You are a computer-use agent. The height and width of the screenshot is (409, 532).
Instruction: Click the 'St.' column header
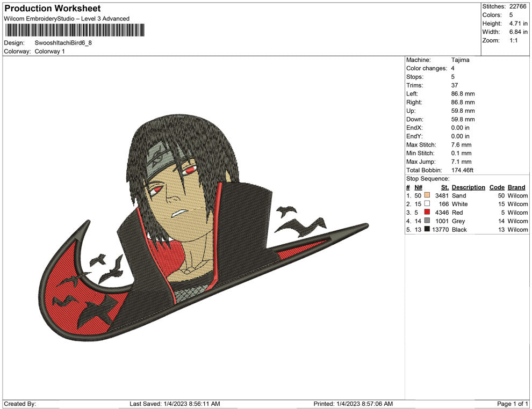pos(445,187)
